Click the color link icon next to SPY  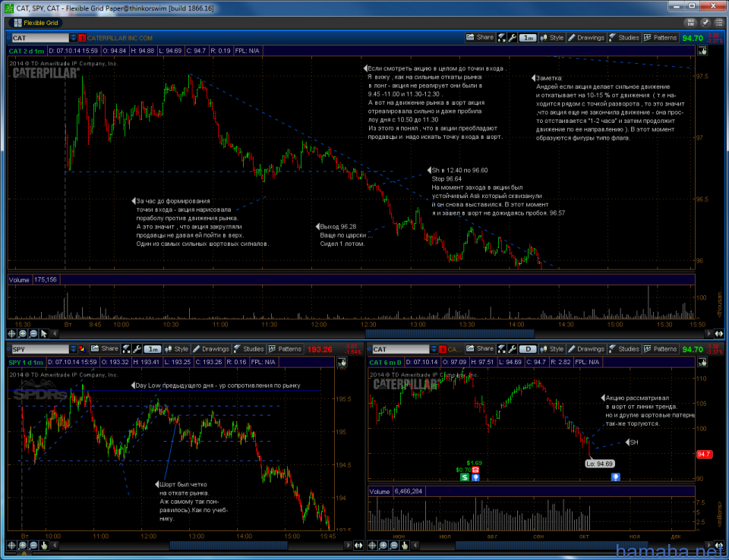coord(82,350)
